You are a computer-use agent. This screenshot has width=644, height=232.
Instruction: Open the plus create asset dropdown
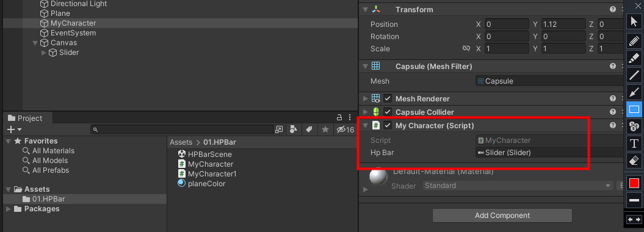15,130
